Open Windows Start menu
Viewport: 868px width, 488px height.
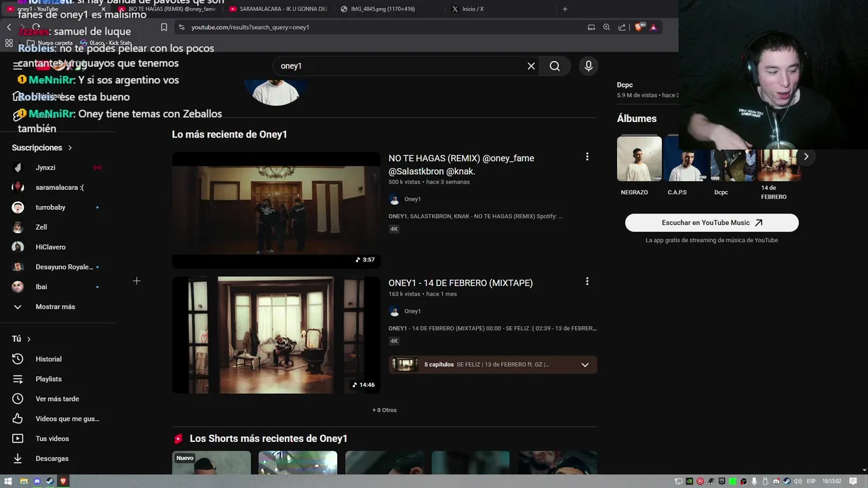click(8, 481)
